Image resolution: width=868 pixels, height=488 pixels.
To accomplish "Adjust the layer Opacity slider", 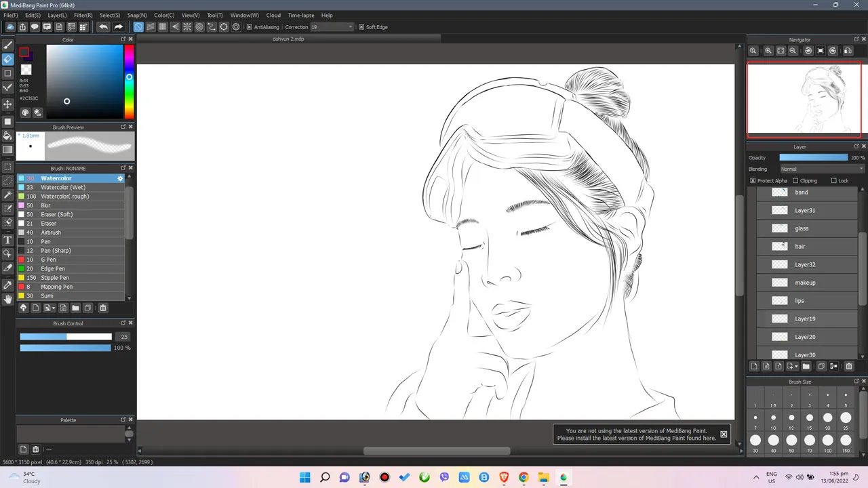I will click(x=813, y=158).
